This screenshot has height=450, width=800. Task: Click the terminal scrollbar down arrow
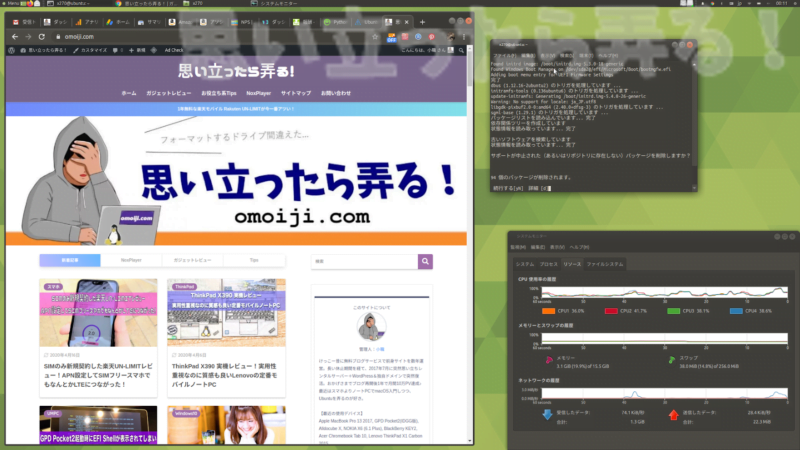pos(694,188)
